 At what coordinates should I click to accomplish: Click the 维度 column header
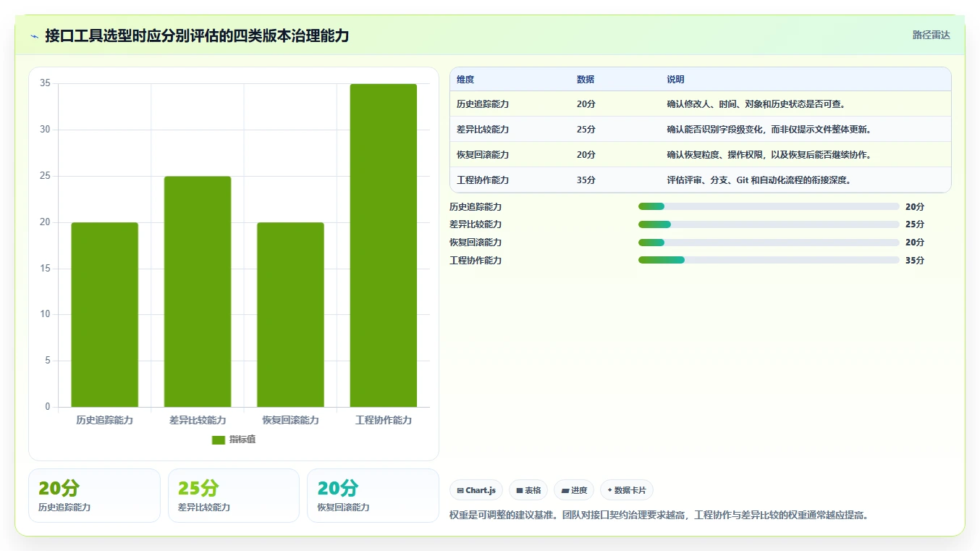point(465,80)
